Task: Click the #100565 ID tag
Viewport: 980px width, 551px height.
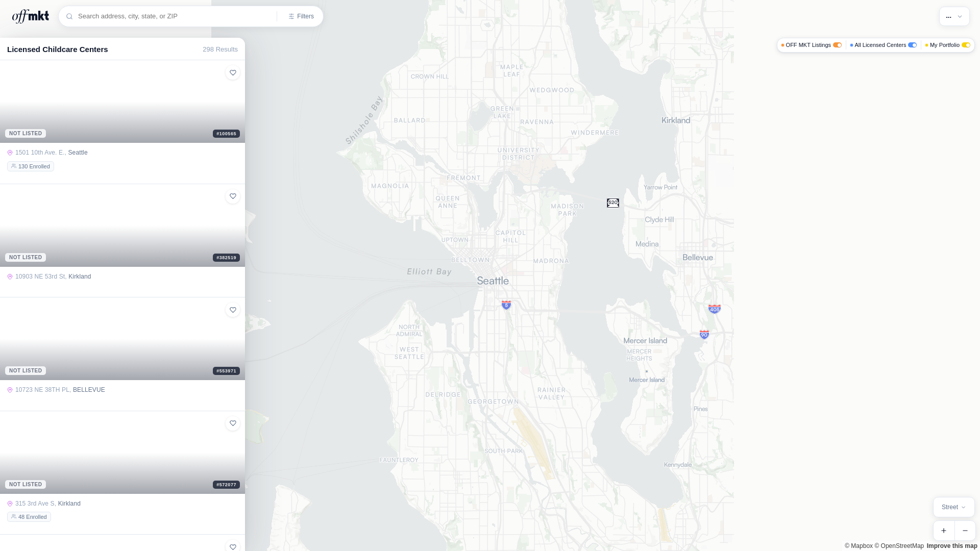Action: point(226,134)
